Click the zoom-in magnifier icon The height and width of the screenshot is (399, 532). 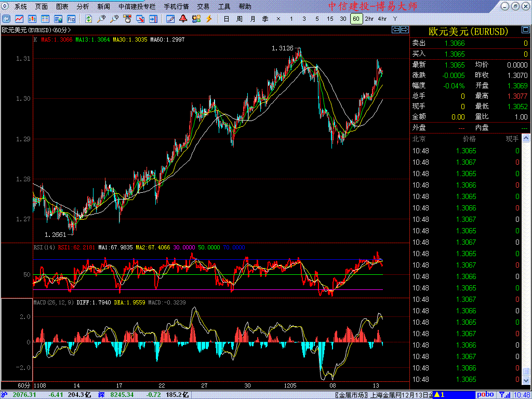coord(102,19)
